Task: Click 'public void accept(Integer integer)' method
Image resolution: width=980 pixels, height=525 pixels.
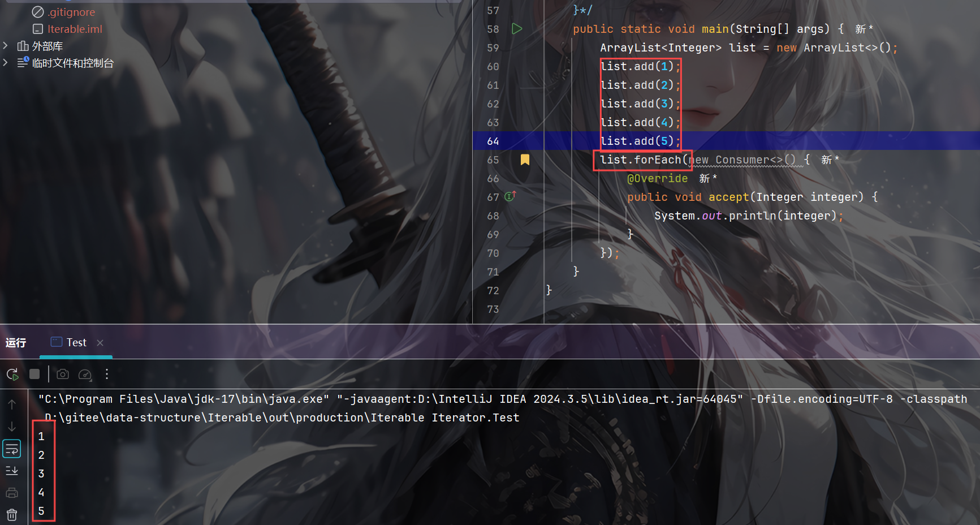Action: pyautogui.click(x=746, y=197)
